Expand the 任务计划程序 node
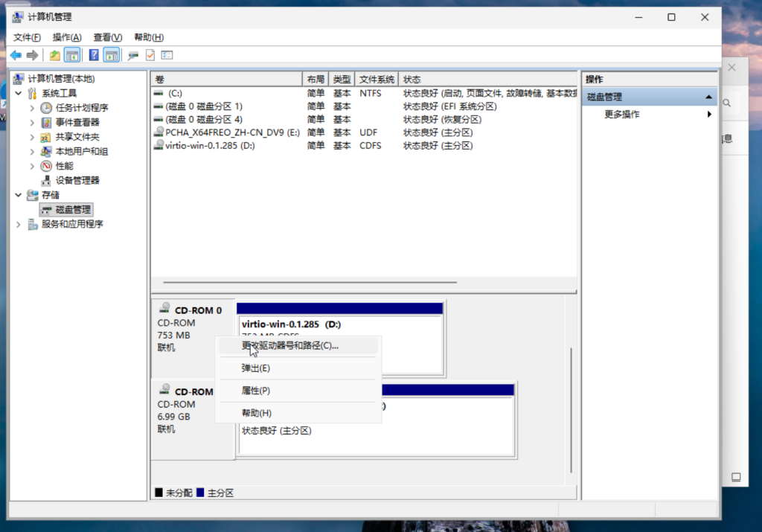Screen dimensions: 762x532 coord(32,108)
